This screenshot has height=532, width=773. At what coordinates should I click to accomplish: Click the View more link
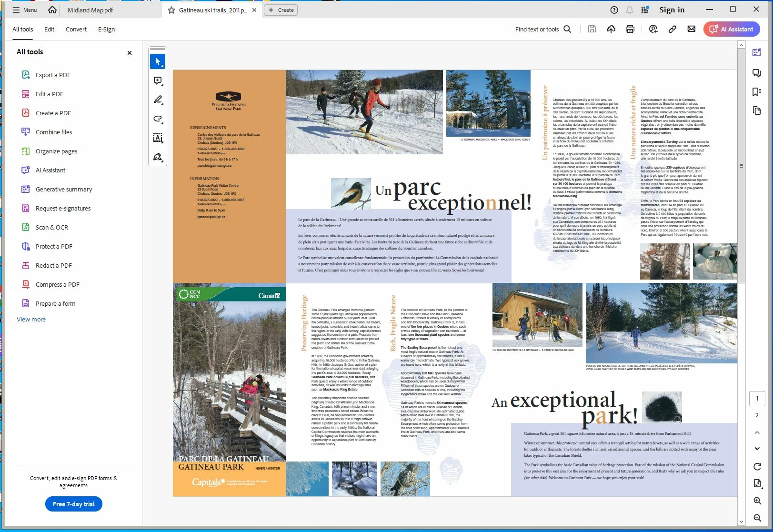pos(31,319)
